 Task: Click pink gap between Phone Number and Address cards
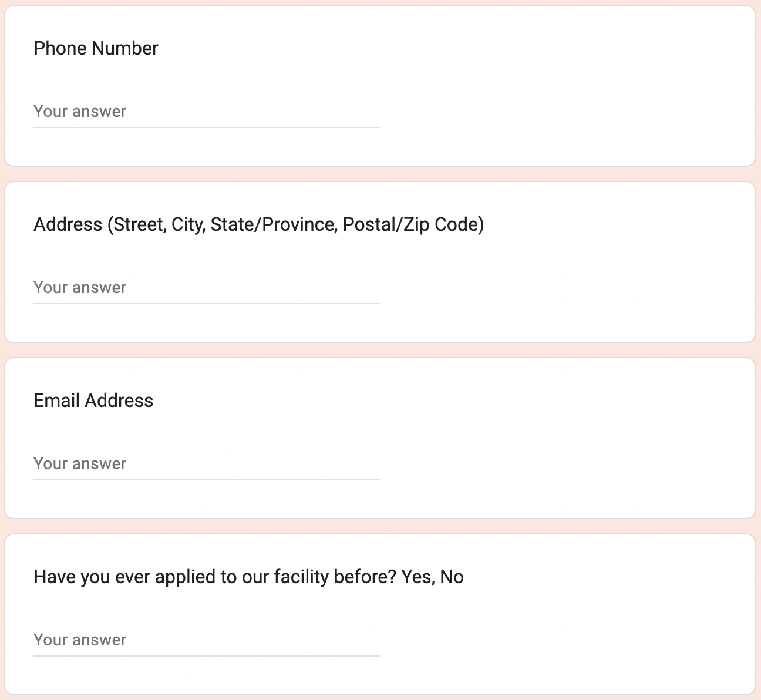[380, 174]
